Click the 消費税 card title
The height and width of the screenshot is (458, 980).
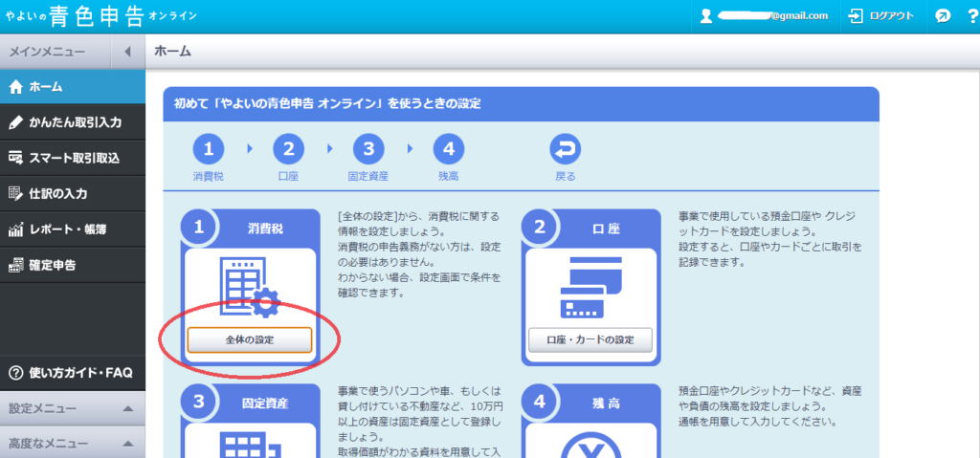point(266,229)
